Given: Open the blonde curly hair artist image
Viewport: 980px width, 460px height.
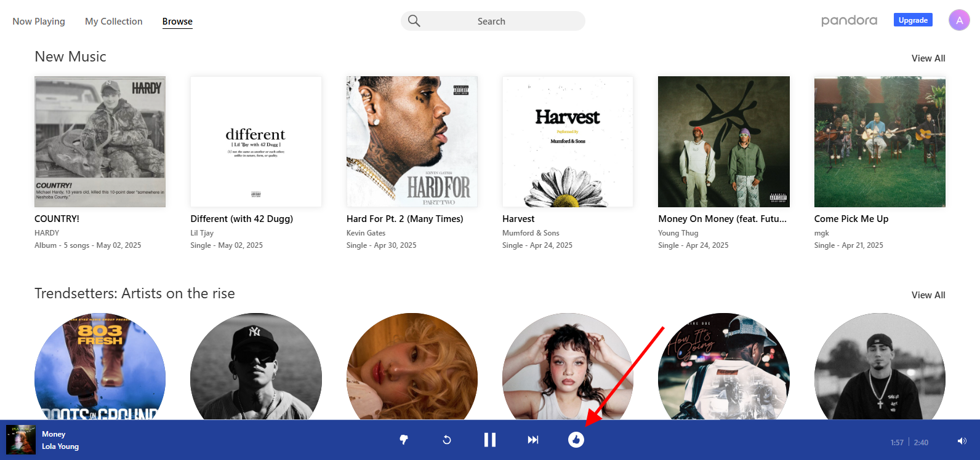Looking at the screenshot, I should click(x=412, y=367).
